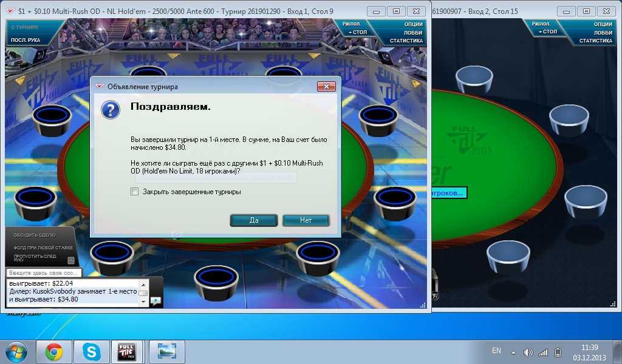This screenshot has width=622, height=364.
Task: Collapse the options panel with chevron button
Action: click(71, 260)
